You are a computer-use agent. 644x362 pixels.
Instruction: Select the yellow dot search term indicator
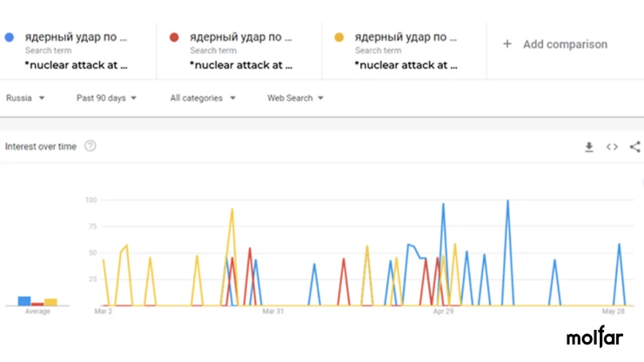click(339, 37)
